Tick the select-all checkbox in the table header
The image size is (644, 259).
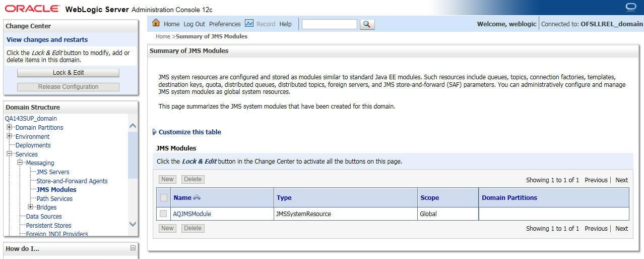click(163, 197)
